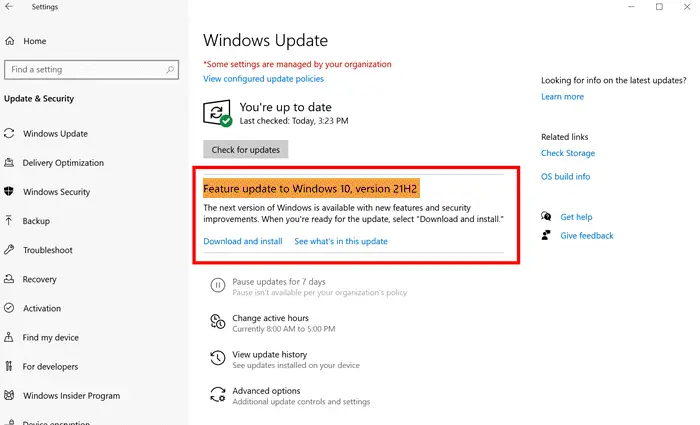
Task: Close the Settings window
Action: 687,7
